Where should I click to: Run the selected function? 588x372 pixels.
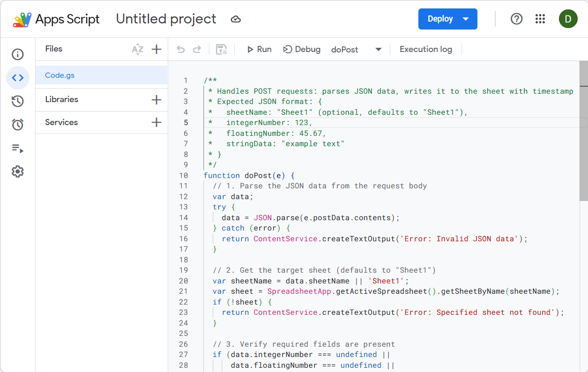pos(259,49)
